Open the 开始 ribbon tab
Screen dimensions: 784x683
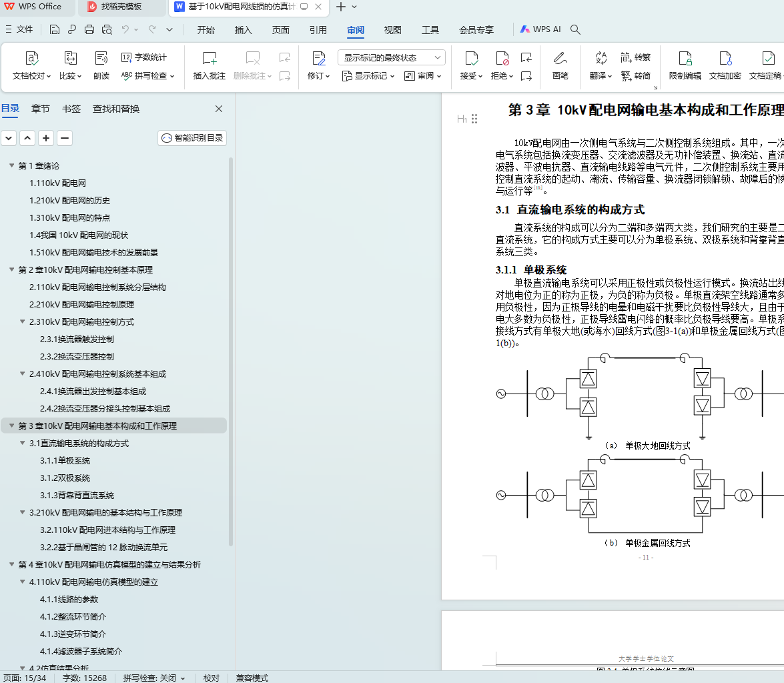click(206, 30)
